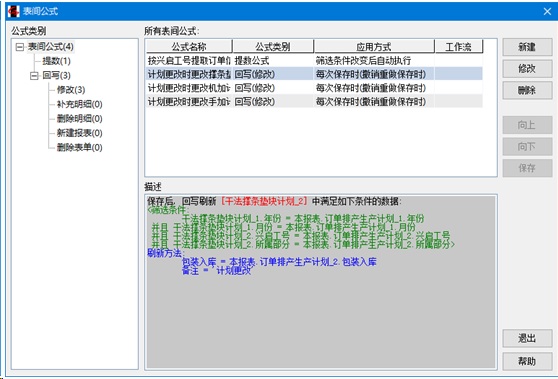Image resolution: width=558 pixels, height=379 pixels.
Task: Click the 工作流 column header
Action: [x=458, y=46]
